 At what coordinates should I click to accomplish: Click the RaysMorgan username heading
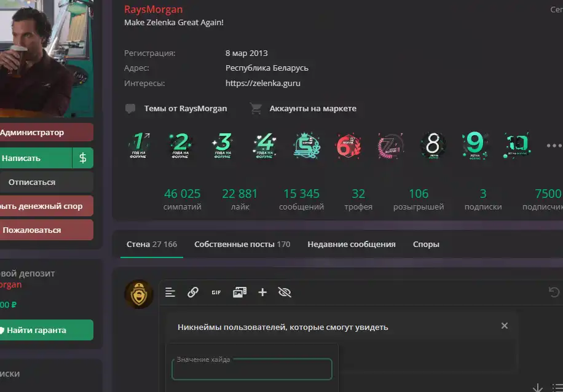[x=153, y=9]
